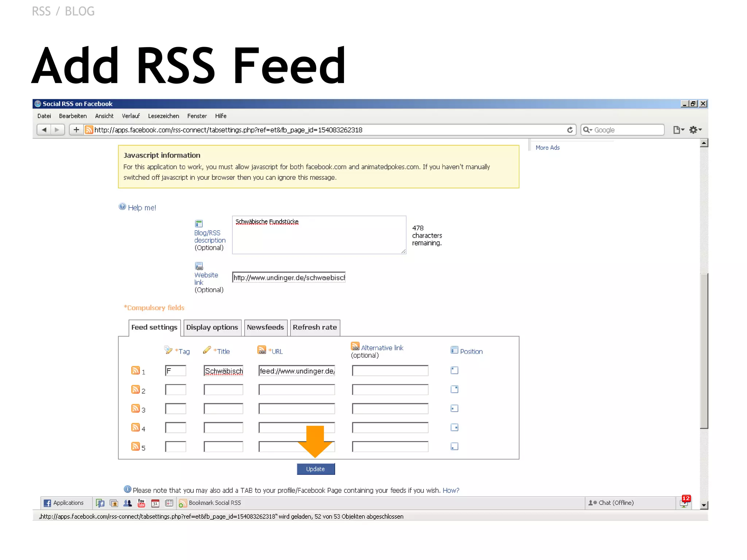Focus the Alternative link field for row 1
This screenshot has height=560, width=747.
pos(390,371)
